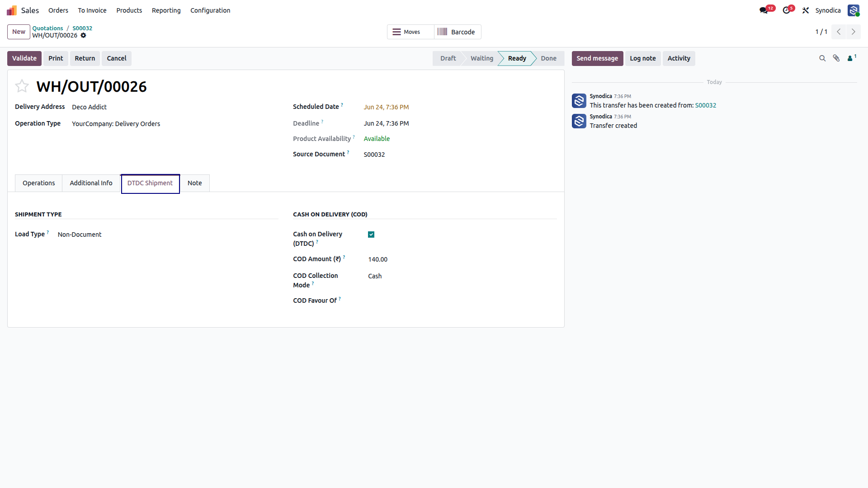Edit the Source Document field S00032
The height and width of the screenshot is (488, 868).
(x=460, y=155)
